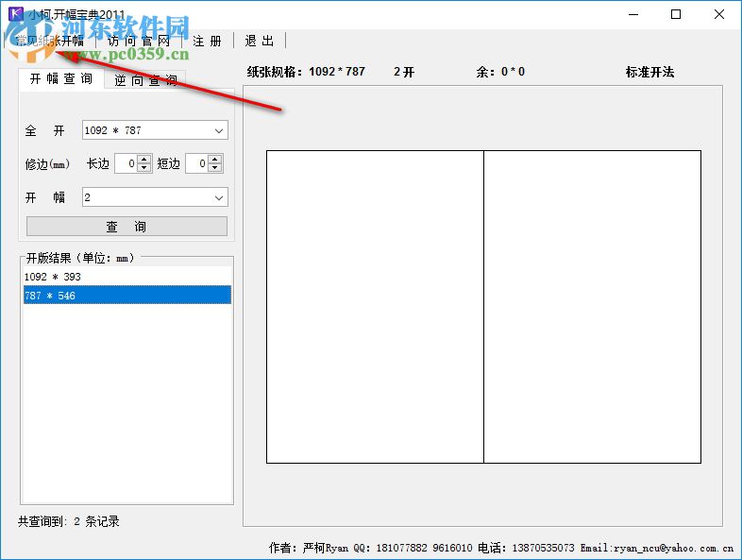The height and width of the screenshot is (560, 742).
Task: Increase the 短边 trim value
Action: (215, 159)
